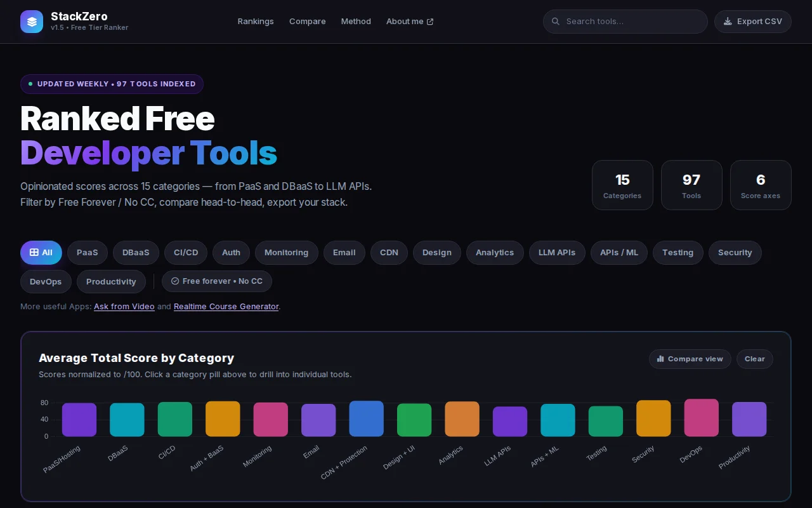Click the Clear button in chart panel
The width and height of the screenshot is (812, 508).
point(755,359)
